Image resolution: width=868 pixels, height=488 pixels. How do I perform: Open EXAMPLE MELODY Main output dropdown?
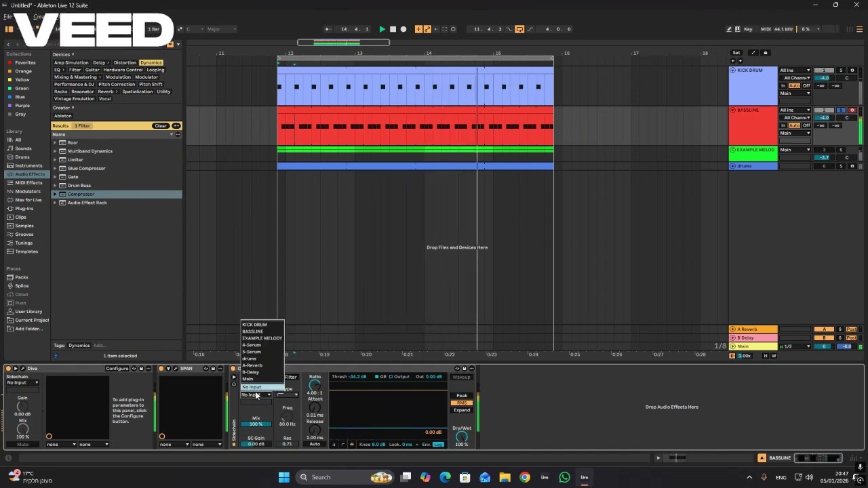pyautogui.click(x=795, y=150)
